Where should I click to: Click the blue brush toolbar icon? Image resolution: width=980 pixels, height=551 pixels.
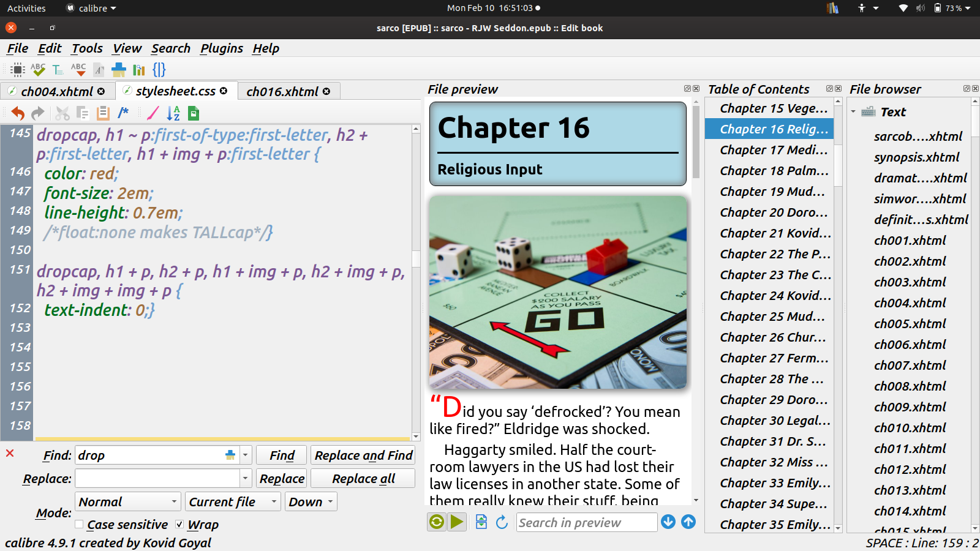pyautogui.click(x=119, y=69)
